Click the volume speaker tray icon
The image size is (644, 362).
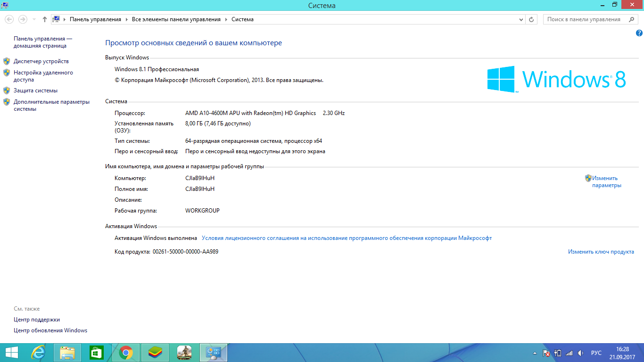581,353
